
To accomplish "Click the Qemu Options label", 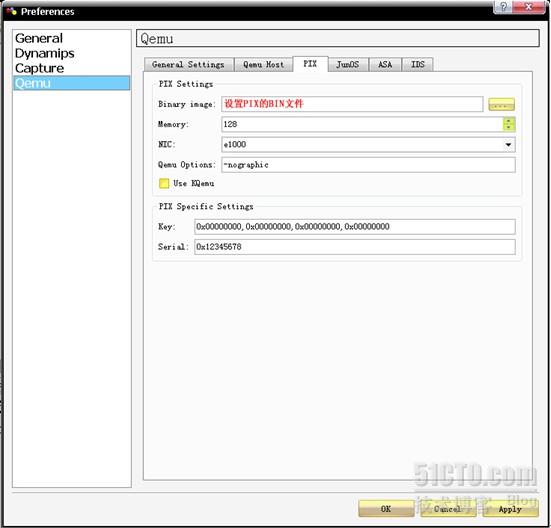I will point(186,165).
